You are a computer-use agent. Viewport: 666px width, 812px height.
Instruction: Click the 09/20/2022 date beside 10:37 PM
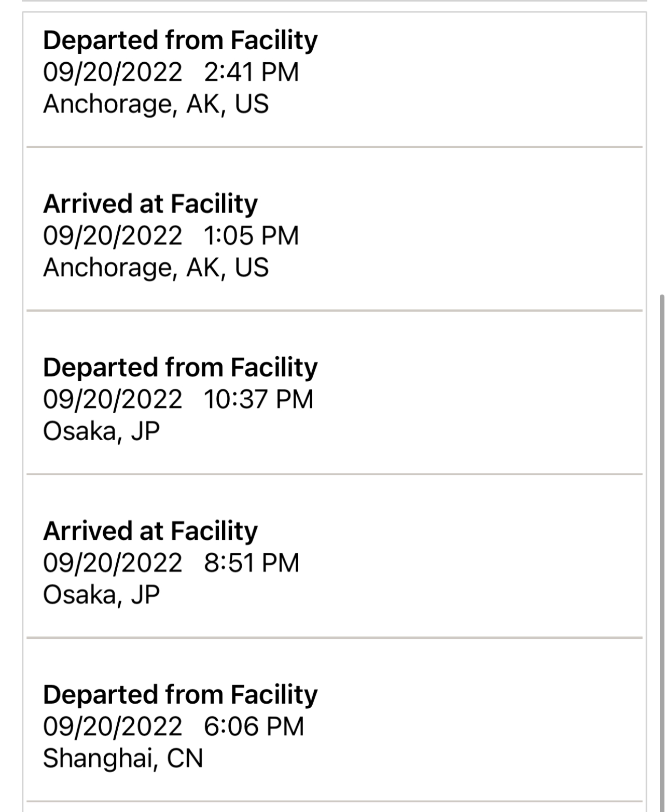coord(113,400)
